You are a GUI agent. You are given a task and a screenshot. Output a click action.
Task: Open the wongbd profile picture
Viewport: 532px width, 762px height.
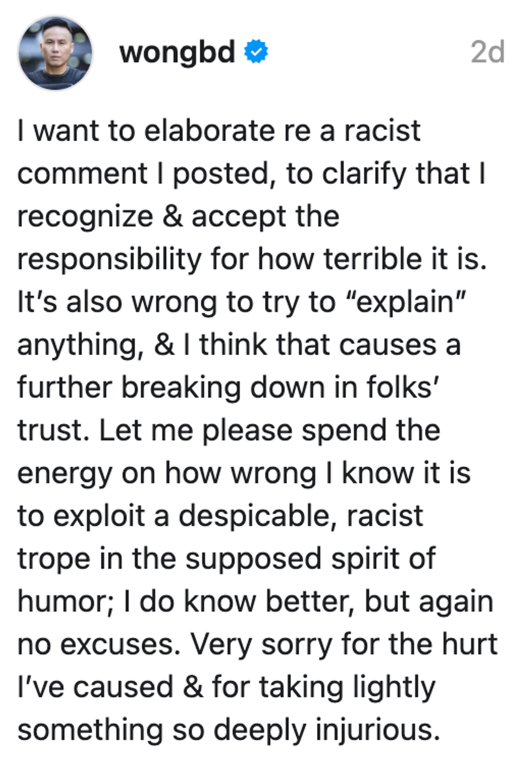click(55, 53)
